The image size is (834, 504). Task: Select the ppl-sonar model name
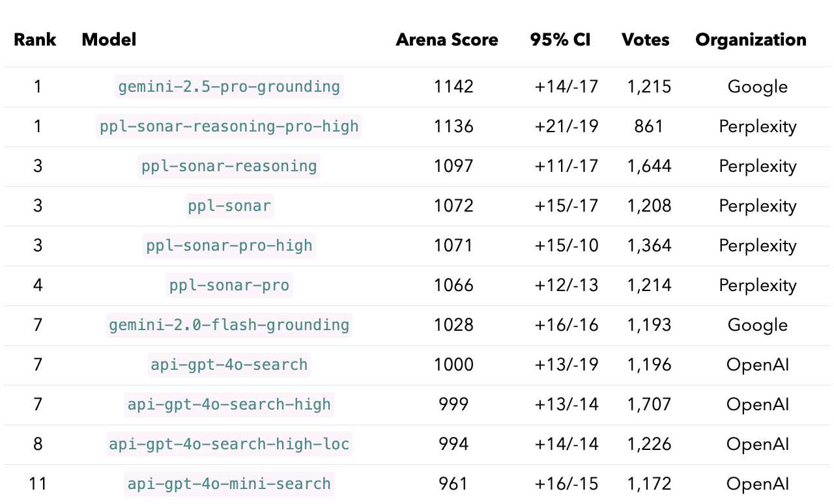coord(229,206)
